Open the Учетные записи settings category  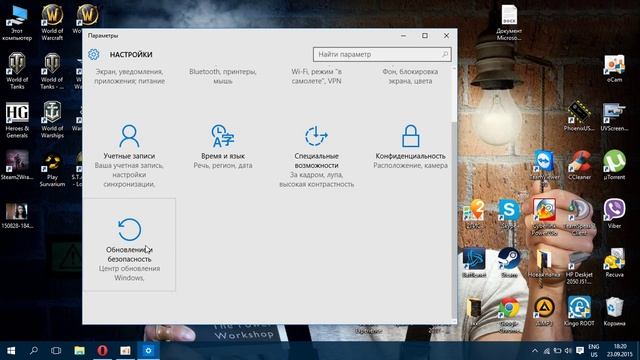(129, 155)
